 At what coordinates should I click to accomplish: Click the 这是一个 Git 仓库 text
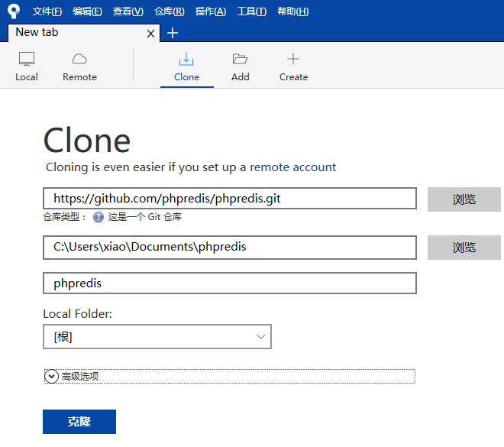pyautogui.click(x=144, y=217)
